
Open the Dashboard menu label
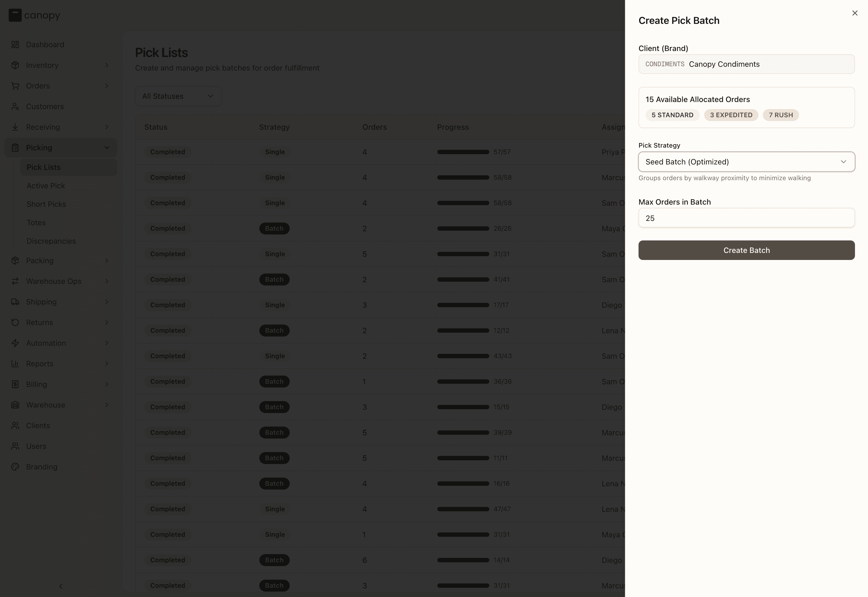pos(45,45)
